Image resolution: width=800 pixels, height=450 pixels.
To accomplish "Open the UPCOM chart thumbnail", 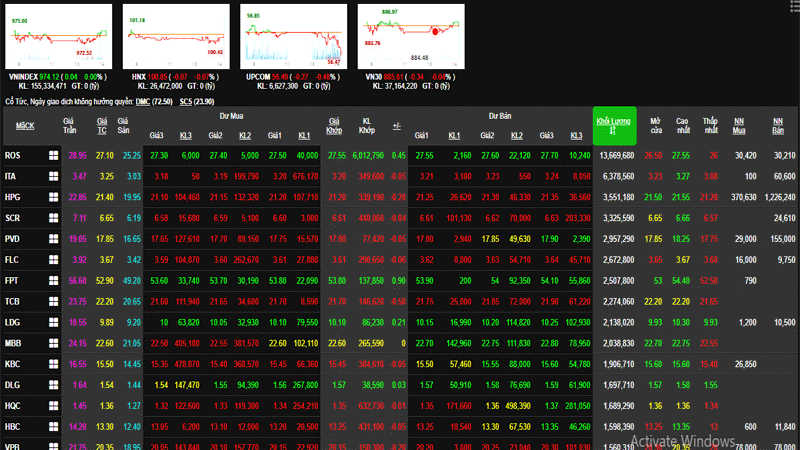I will (293, 36).
